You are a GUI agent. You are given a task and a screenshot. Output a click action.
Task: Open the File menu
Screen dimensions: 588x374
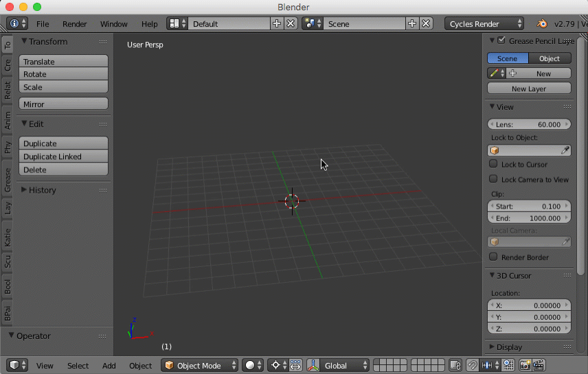43,24
